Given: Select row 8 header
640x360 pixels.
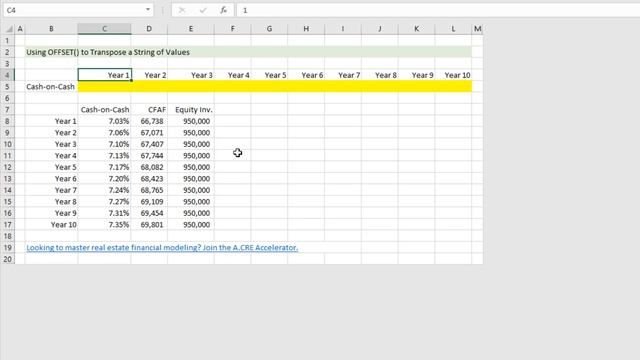Looking at the screenshot, I should [7, 121].
